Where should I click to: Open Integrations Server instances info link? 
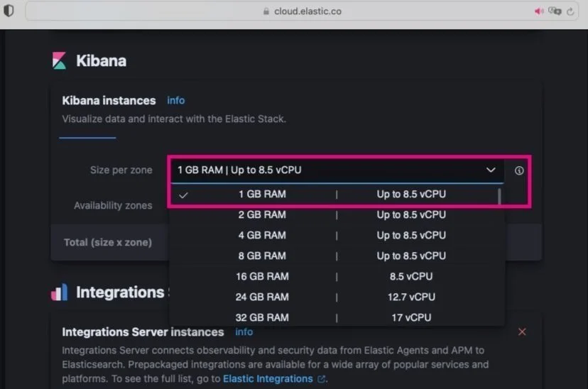(x=244, y=332)
